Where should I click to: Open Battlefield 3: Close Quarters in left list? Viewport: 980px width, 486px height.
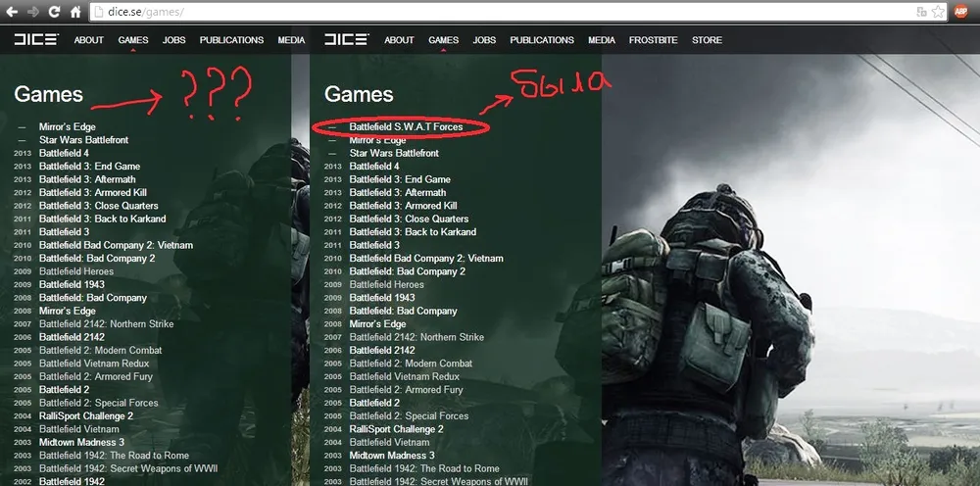pyautogui.click(x=99, y=206)
